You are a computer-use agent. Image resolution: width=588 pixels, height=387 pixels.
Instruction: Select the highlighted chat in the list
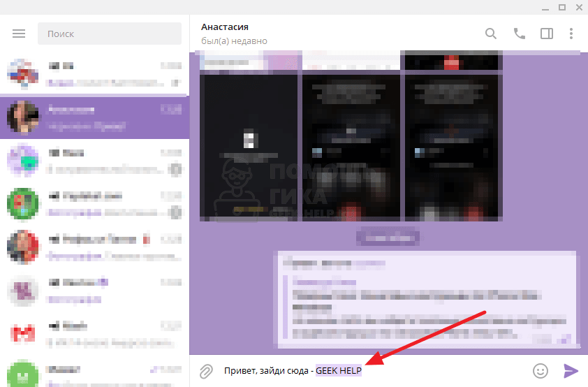click(x=94, y=117)
